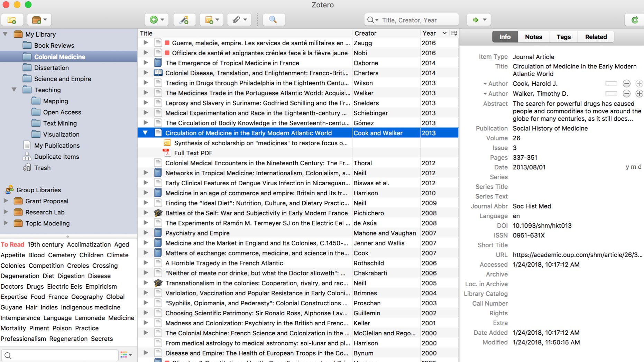The image size is (644, 362).
Task: Select the Trash item in library pane
Action: [42, 168]
